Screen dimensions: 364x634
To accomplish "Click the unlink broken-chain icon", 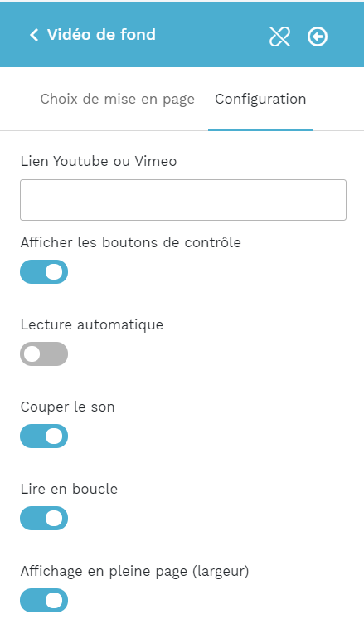I will pos(279,37).
